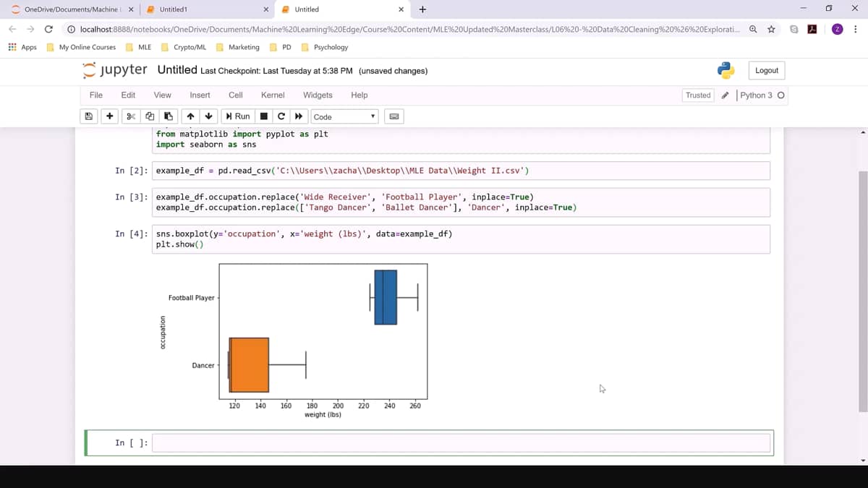Viewport: 868px width, 488px height.
Task: Open the purple Z profile avatar
Action: point(838,29)
